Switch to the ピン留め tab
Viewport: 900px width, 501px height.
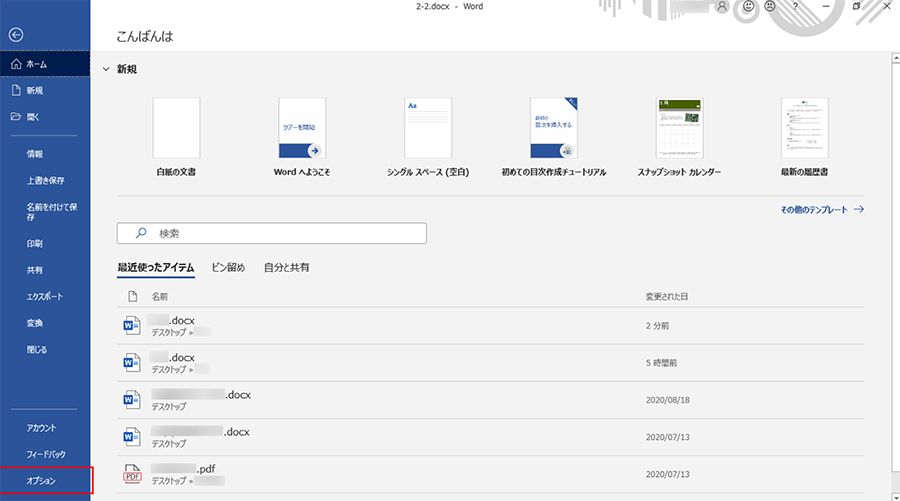pos(228,267)
